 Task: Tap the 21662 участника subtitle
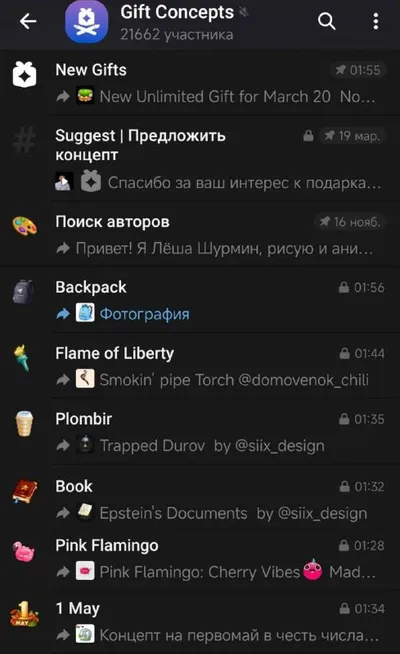(x=177, y=35)
